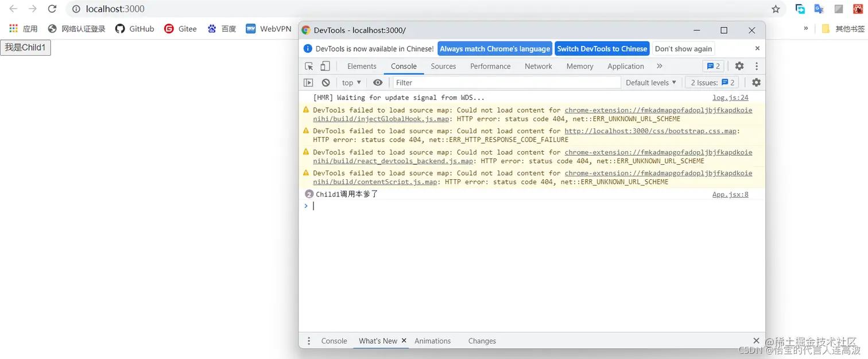Switch to the Performance tab
Viewport: 868px width, 359px height.
[x=490, y=67]
